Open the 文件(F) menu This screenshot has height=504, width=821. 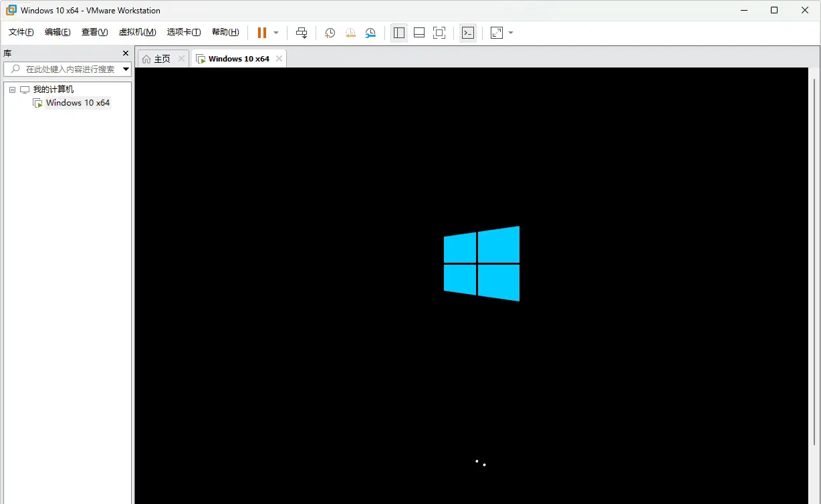21,32
